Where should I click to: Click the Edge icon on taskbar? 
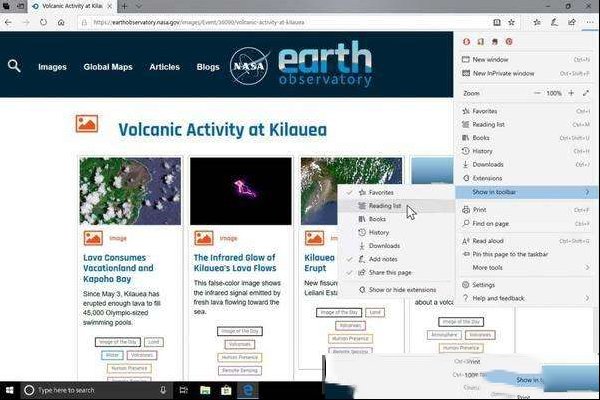[x=248, y=390]
